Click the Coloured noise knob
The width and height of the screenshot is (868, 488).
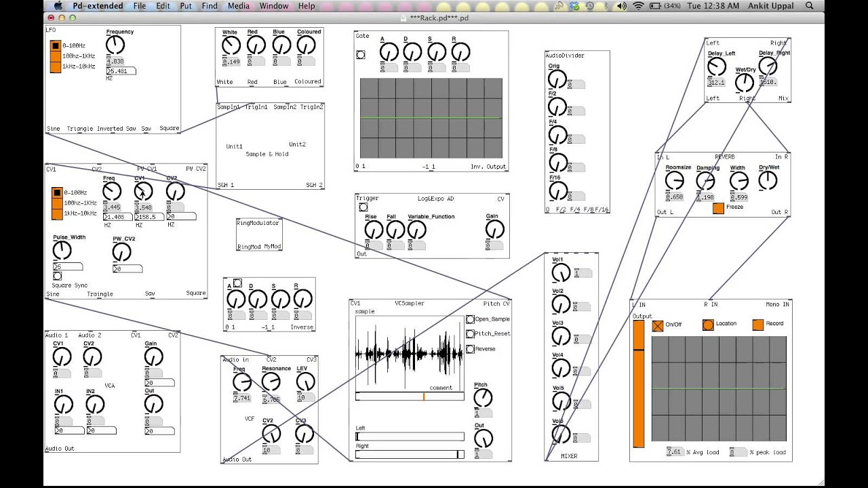click(x=307, y=45)
